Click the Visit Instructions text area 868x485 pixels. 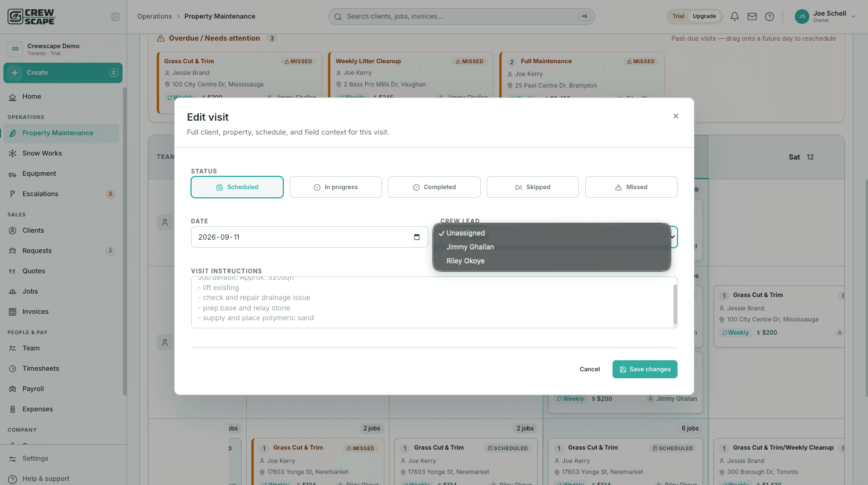[434, 302]
